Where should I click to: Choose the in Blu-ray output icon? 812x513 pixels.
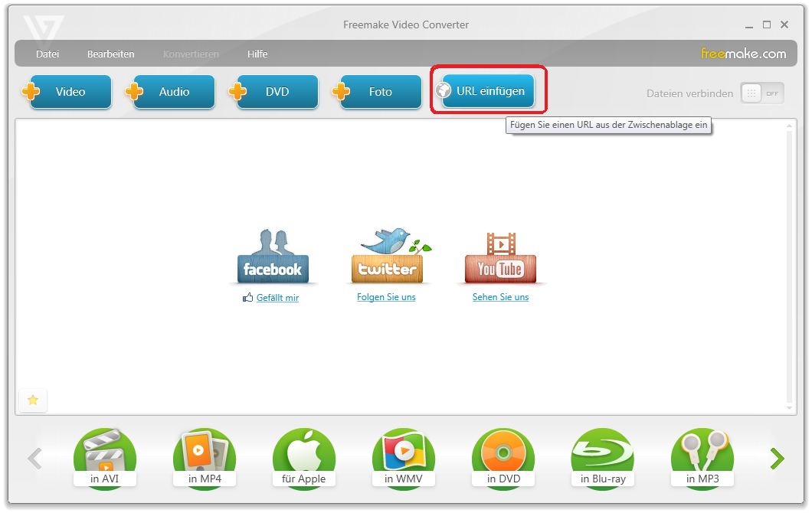pyautogui.click(x=602, y=459)
